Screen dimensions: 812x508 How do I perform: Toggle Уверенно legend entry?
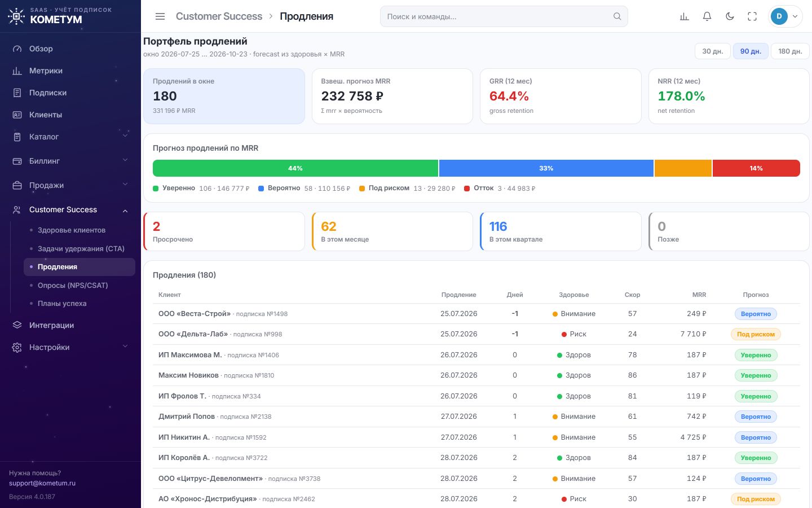click(x=201, y=189)
